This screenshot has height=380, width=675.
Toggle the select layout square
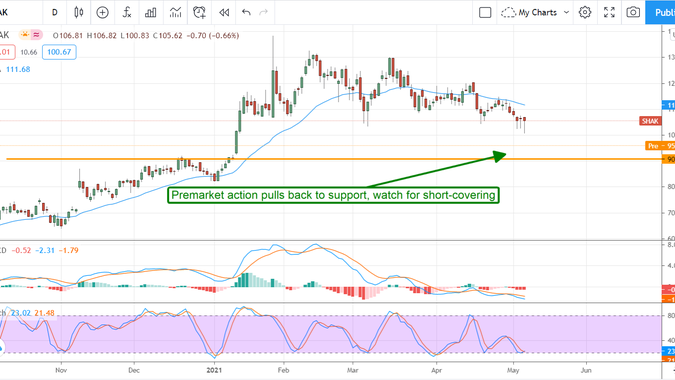(x=485, y=12)
